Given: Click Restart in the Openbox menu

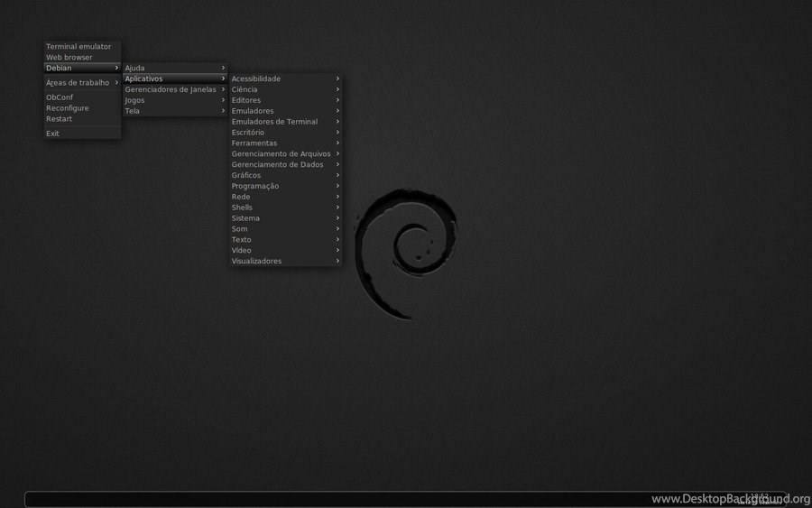Looking at the screenshot, I should [x=82, y=119].
